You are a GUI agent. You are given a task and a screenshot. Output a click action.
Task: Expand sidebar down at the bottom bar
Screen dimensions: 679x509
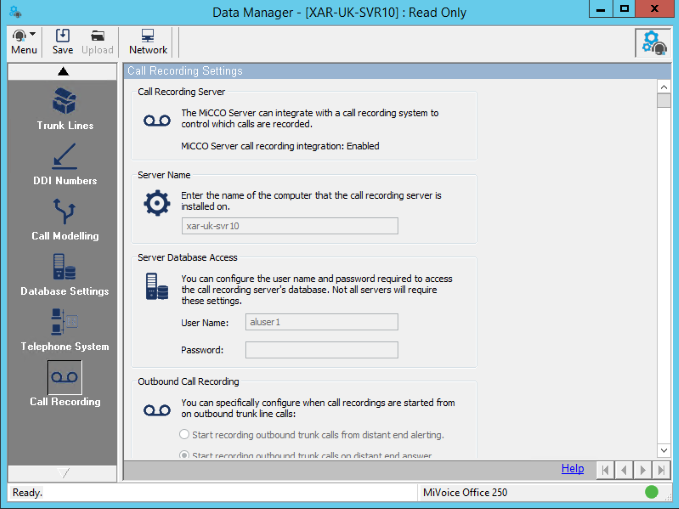pyautogui.click(x=65, y=472)
